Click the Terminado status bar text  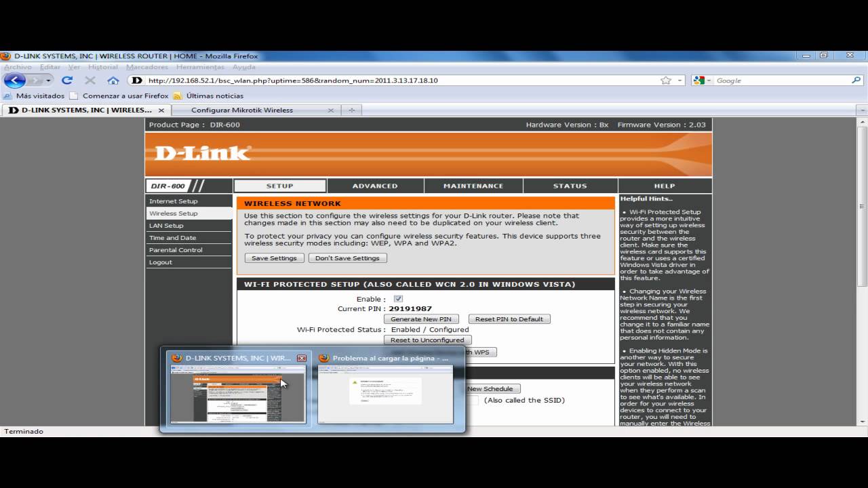pos(24,431)
